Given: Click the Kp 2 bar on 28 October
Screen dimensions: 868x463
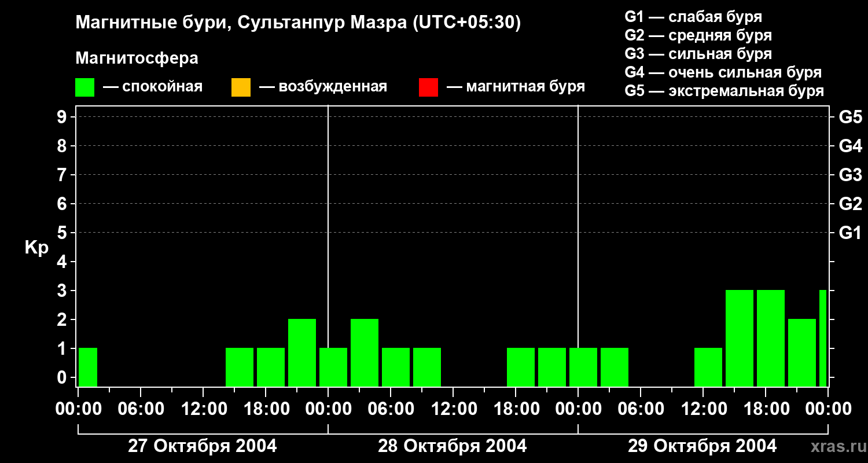Looking at the screenshot, I should point(365,353).
